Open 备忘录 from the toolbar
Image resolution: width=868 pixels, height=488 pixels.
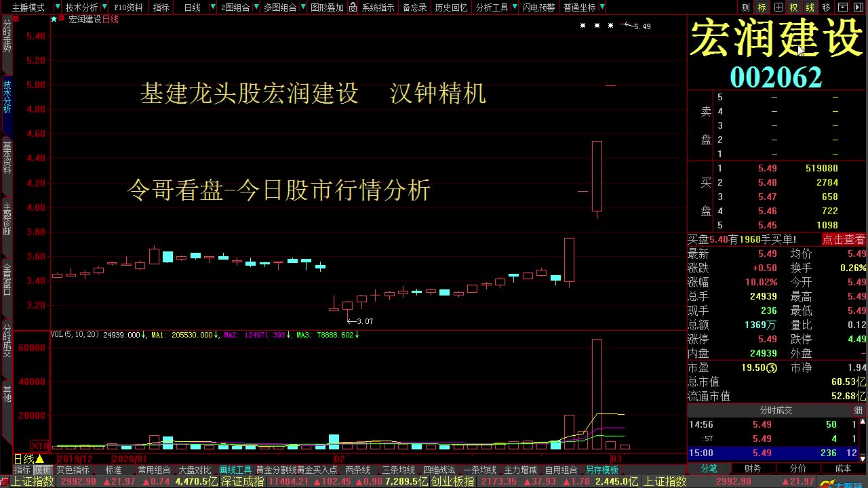pyautogui.click(x=415, y=7)
